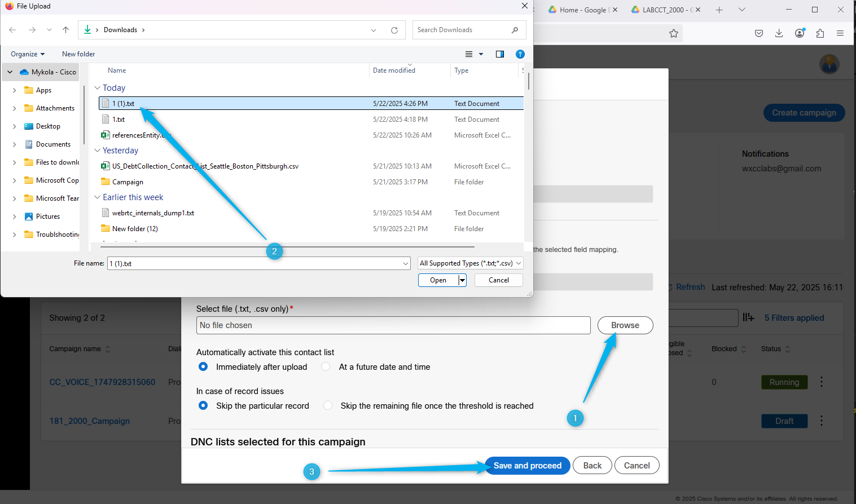
Task: Refresh the Downloads folder listing
Action: point(394,30)
